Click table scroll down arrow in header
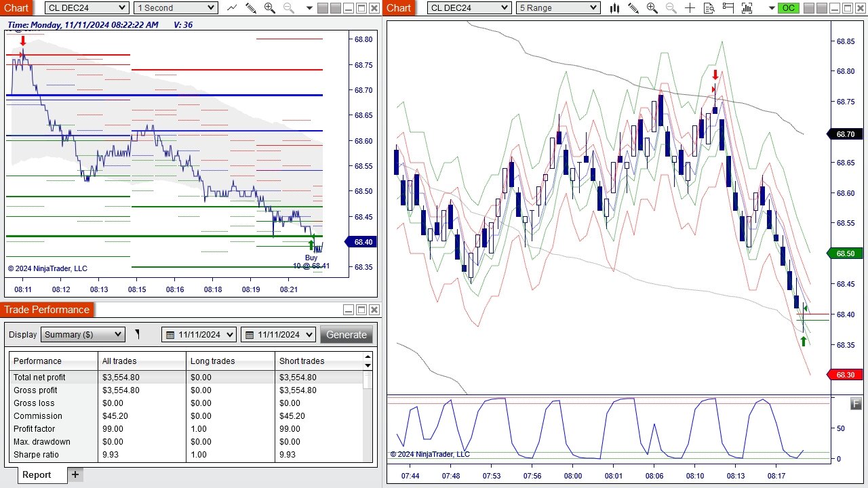868x488 pixels. click(368, 365)
